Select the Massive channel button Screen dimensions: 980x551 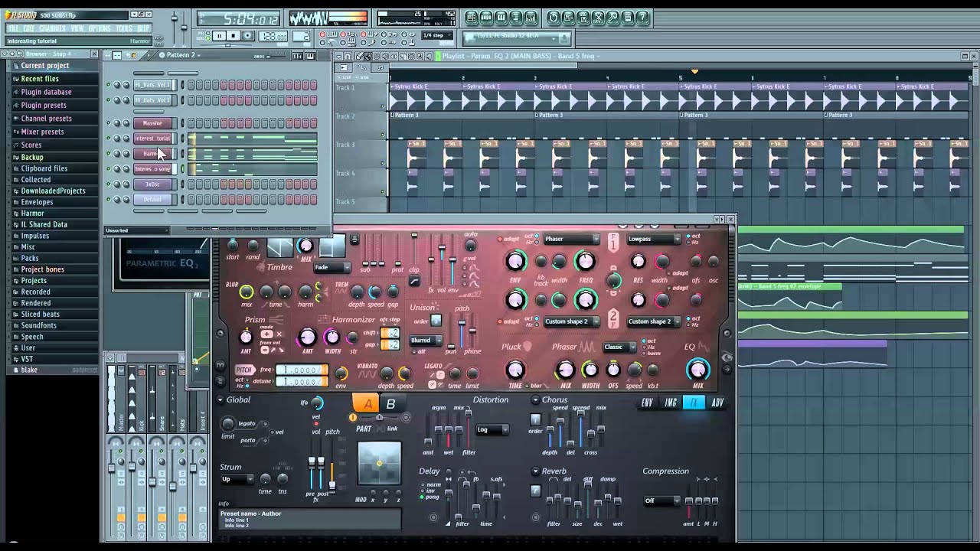(x=152, y=123)
